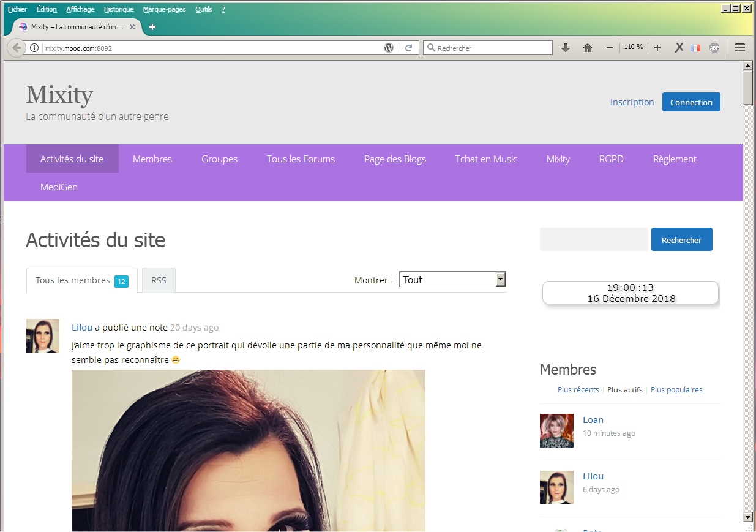Viewport: 756px width, 532px height.
Task: Click the vertical scrollbar thumb
Action: pyautogui.click(x=747, y=88)
